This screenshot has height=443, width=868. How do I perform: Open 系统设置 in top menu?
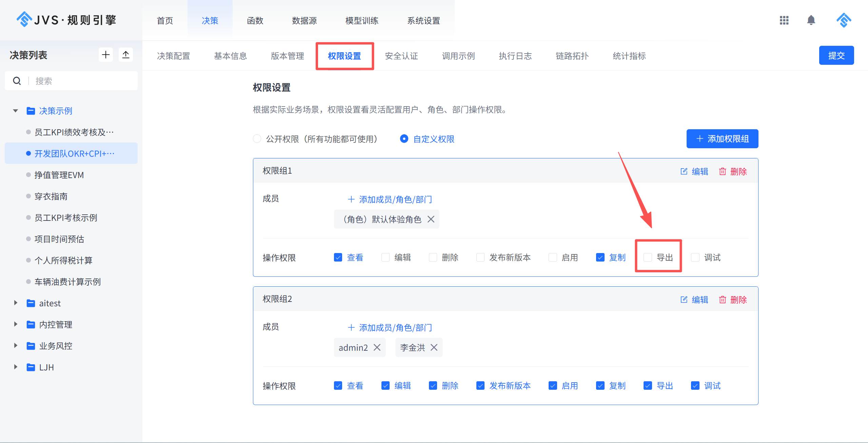point(423,21)
